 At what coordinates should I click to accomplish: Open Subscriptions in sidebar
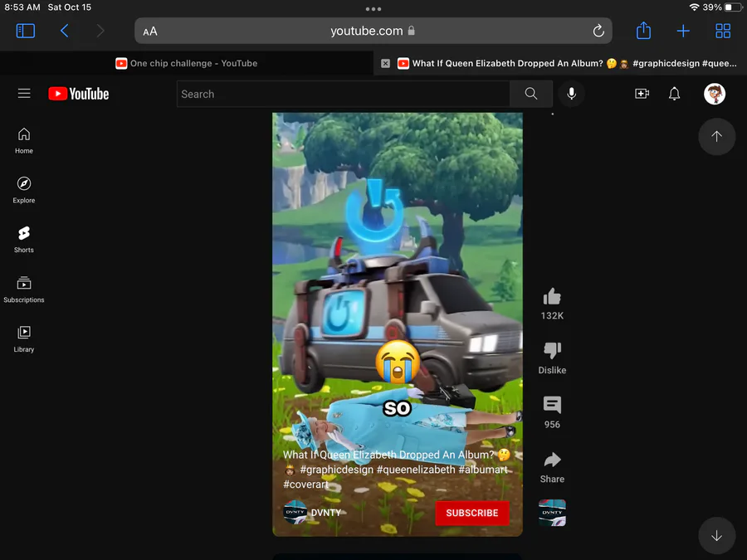point(24,290)
